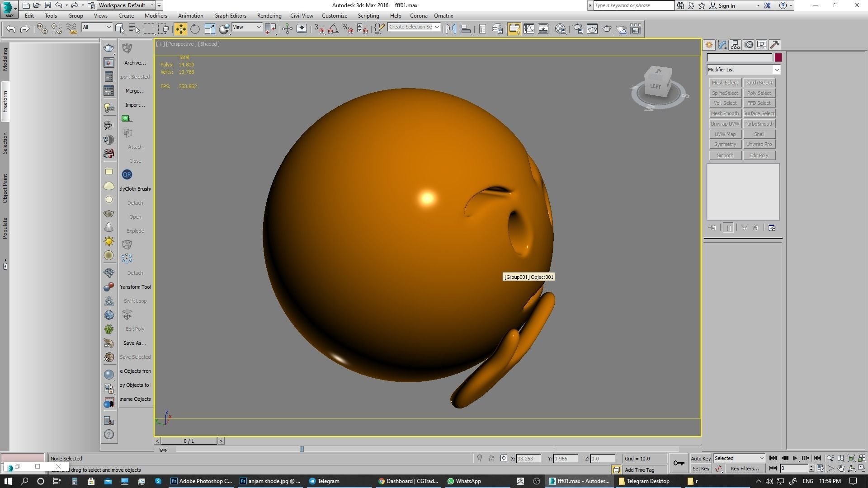
Task: Toggle the 3D Snaps button
Action: coord(319,29)
